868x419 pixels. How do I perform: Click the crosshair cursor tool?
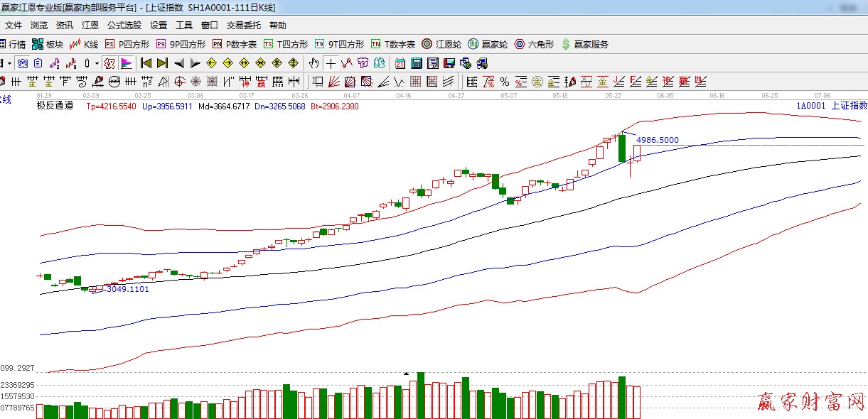pos(331,63)
